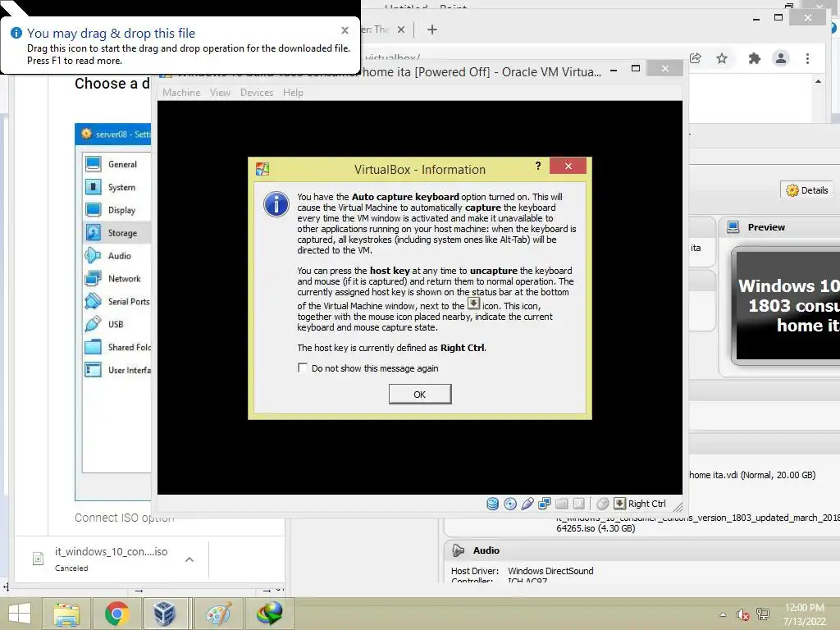Select Display in server08 settings list
The image size is (840, 630).
(116, 210)
